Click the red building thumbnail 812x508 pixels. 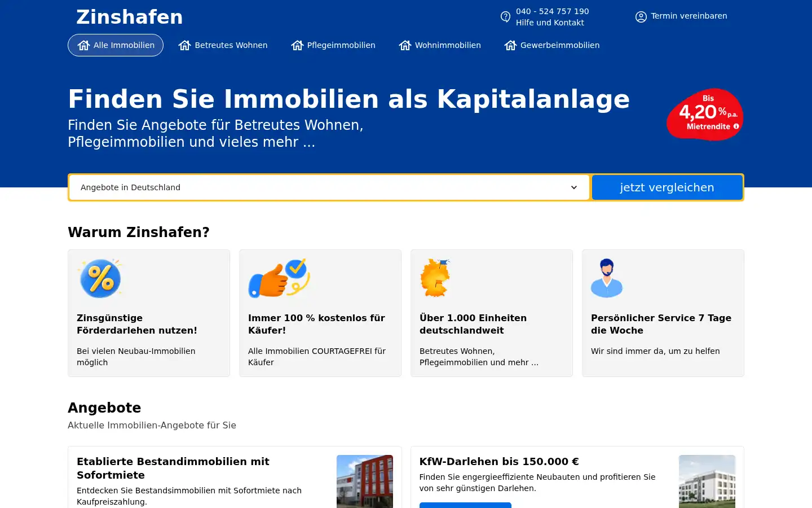pos(365,481)
